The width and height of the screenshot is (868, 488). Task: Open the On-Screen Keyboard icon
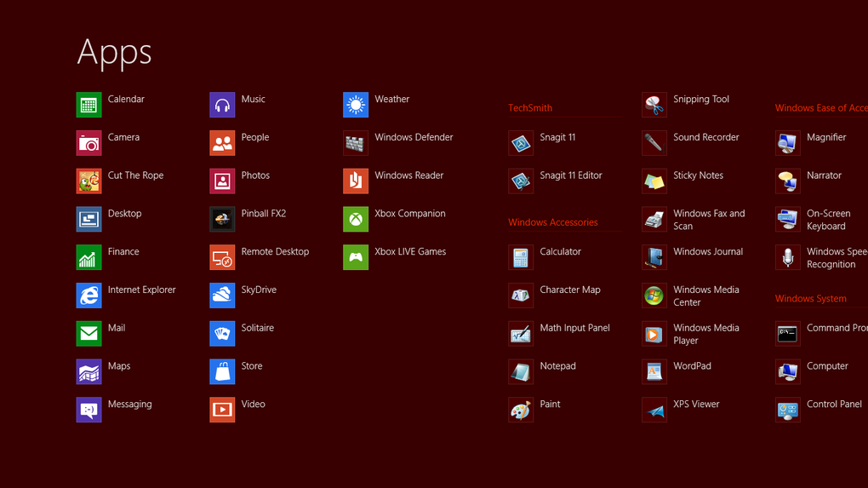788,220
